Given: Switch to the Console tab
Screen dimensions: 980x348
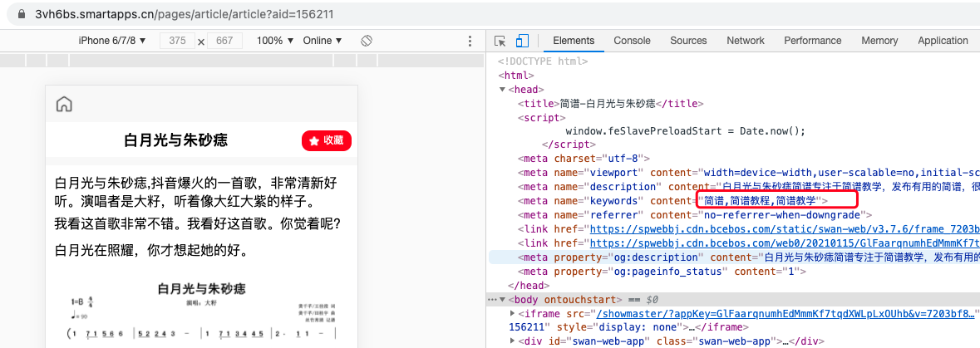Looking at the screenshot, I should click(632, 41).
